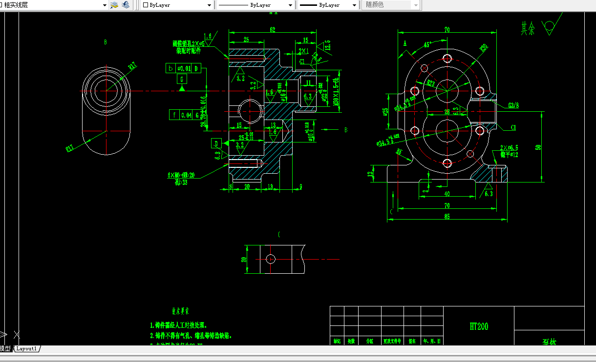Click the 分区 title block cell
This screenshot has width=596, height=364.
369,341
